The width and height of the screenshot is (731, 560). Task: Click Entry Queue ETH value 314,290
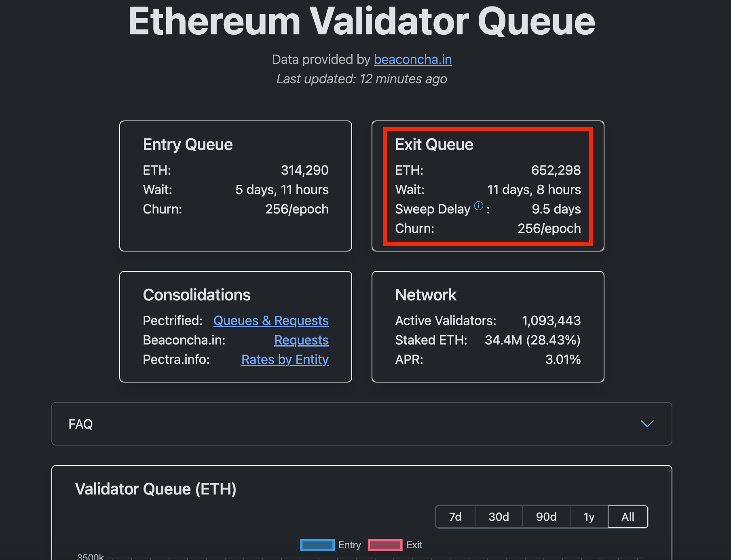305,170
